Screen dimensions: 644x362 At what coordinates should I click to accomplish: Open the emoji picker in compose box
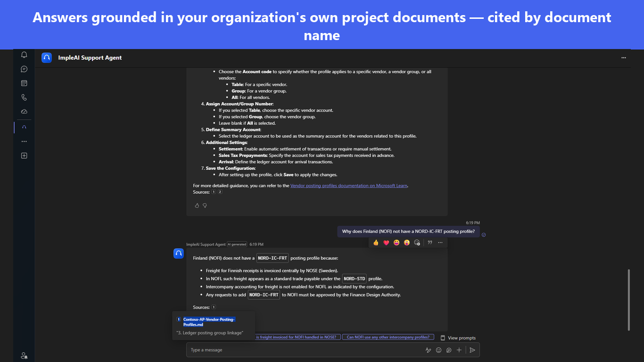tap(438, 350)
